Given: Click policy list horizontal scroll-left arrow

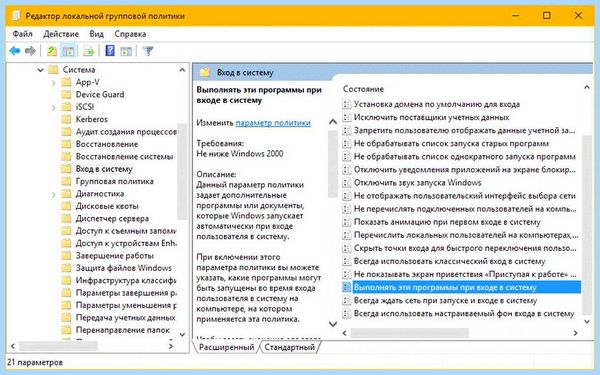Looking at the screenshot, I should [344, 333].
